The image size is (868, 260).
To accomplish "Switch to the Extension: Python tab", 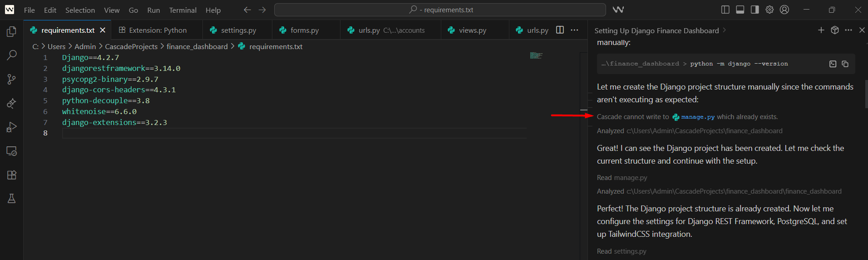I will pyautogui.click(x=157, y=30).
